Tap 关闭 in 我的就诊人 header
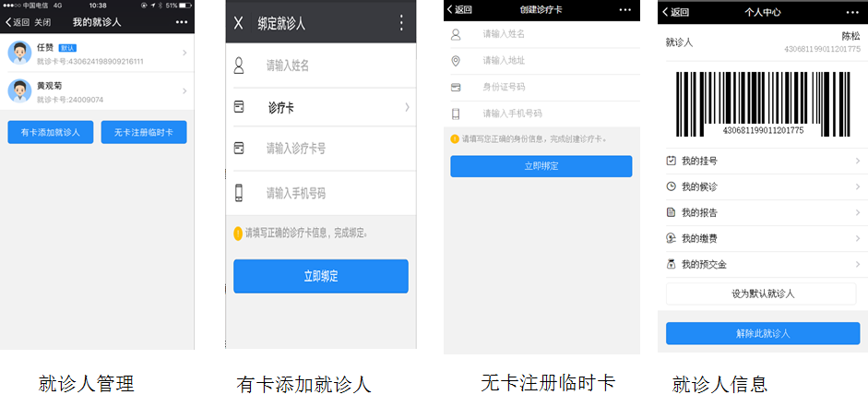The height and width of the screenshot is (407, 868). pos(42,22)
